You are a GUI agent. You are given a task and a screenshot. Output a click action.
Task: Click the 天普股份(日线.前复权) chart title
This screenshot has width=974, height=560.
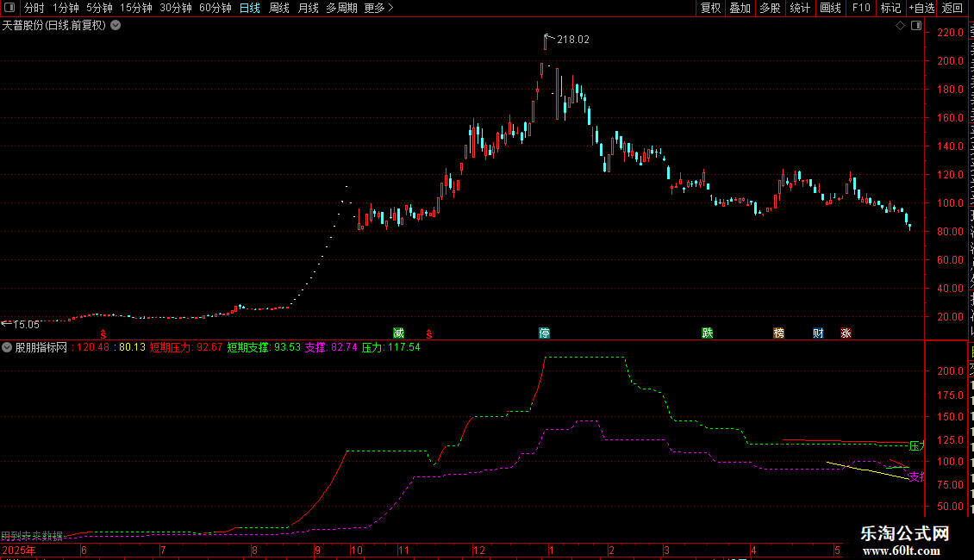(54, 26)
